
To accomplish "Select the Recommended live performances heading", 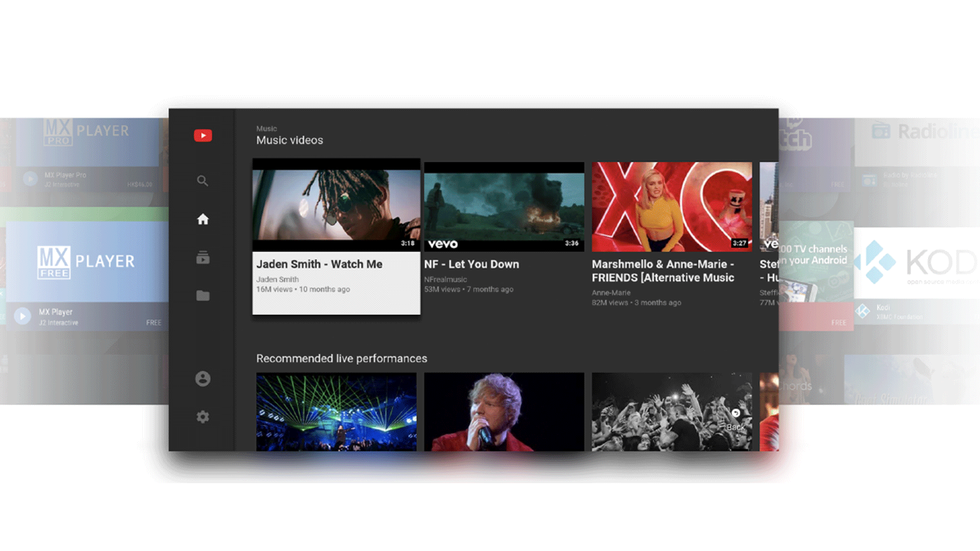I will pos(341,359).
